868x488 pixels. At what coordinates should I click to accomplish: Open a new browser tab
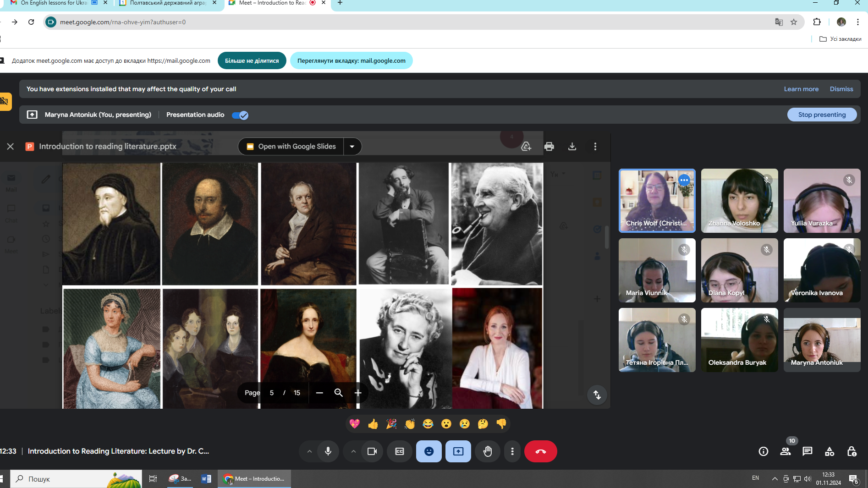340,3
